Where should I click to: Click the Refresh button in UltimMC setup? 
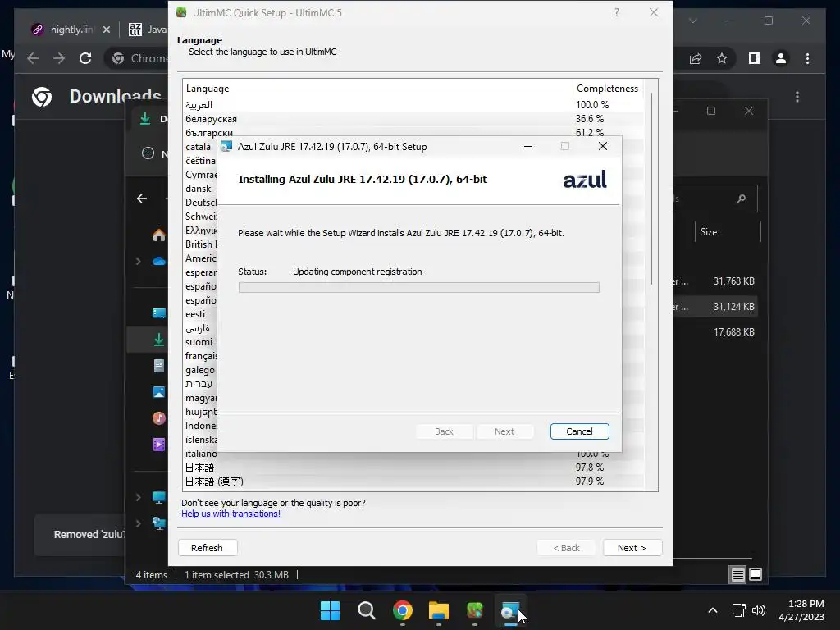tap(207, 547)
